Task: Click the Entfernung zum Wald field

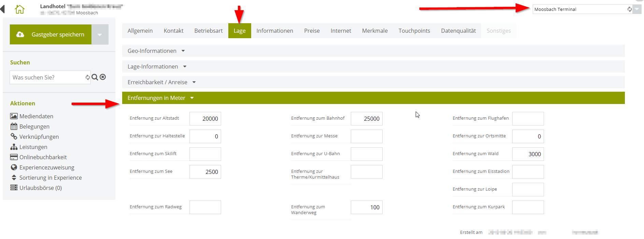Action: pyautogui.click(x=528, y=154)
